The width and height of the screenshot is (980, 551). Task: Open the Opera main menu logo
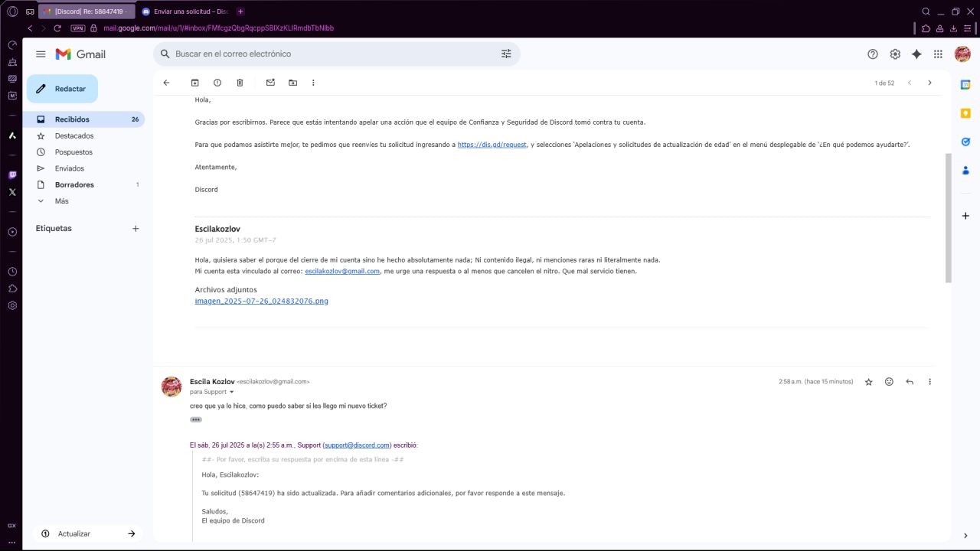pos(12,11)
